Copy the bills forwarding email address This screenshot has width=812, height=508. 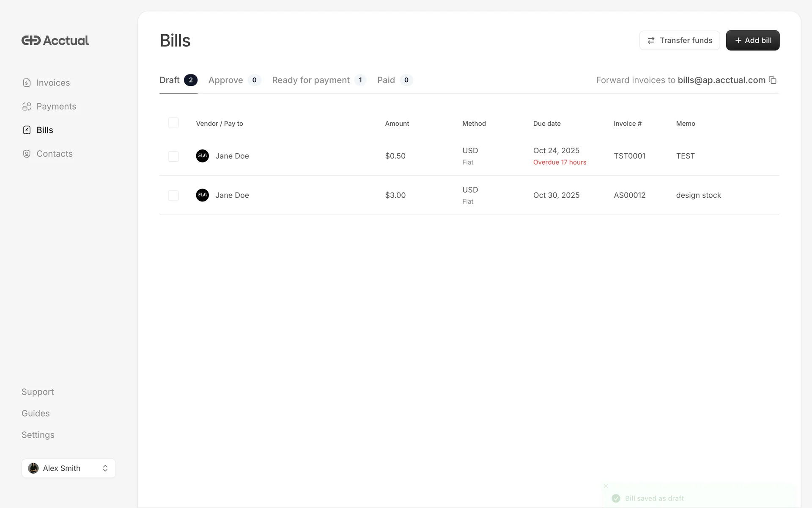773,80
